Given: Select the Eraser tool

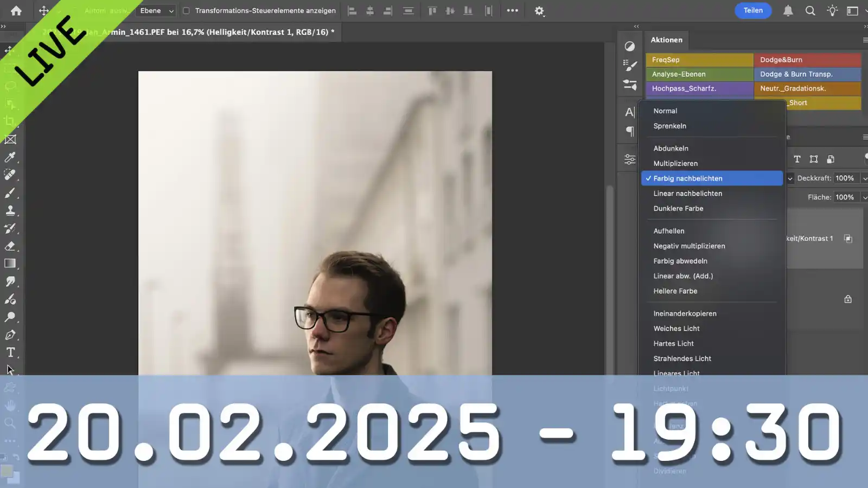Looking at the screenshot, I should click(10, 246).
